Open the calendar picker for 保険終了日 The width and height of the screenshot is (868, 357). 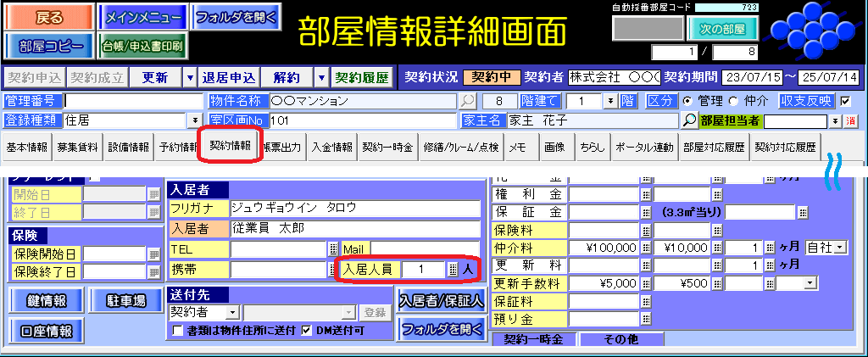pos(153,272)
